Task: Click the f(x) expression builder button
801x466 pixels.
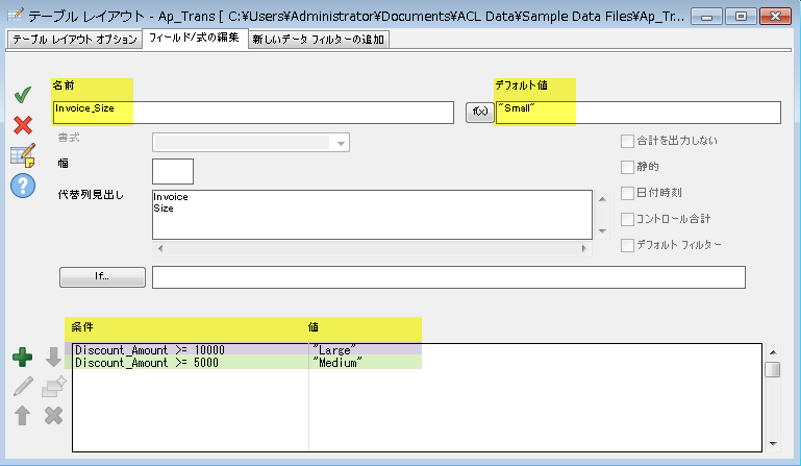Action: 480,112
